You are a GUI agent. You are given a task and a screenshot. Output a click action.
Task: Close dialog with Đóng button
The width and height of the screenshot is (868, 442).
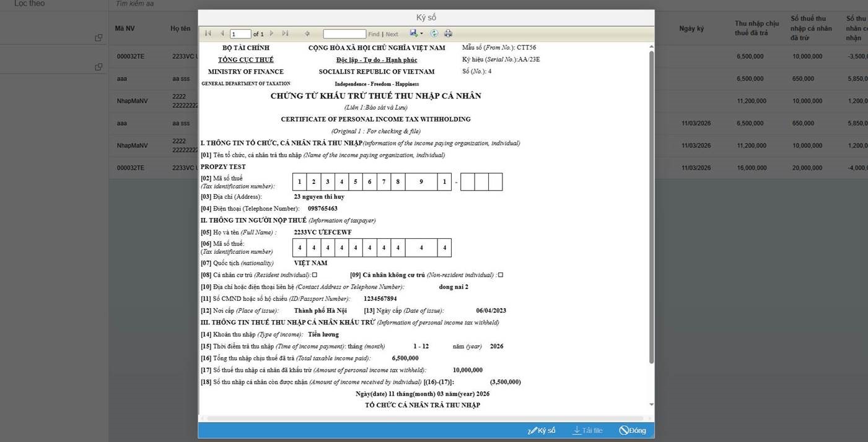tap(633, 430)
